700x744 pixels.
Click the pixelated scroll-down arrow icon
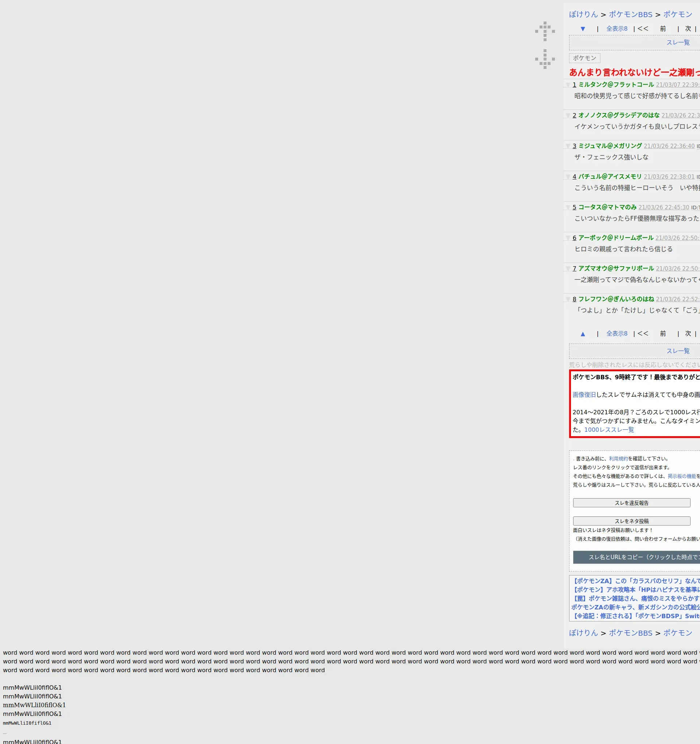545,59
